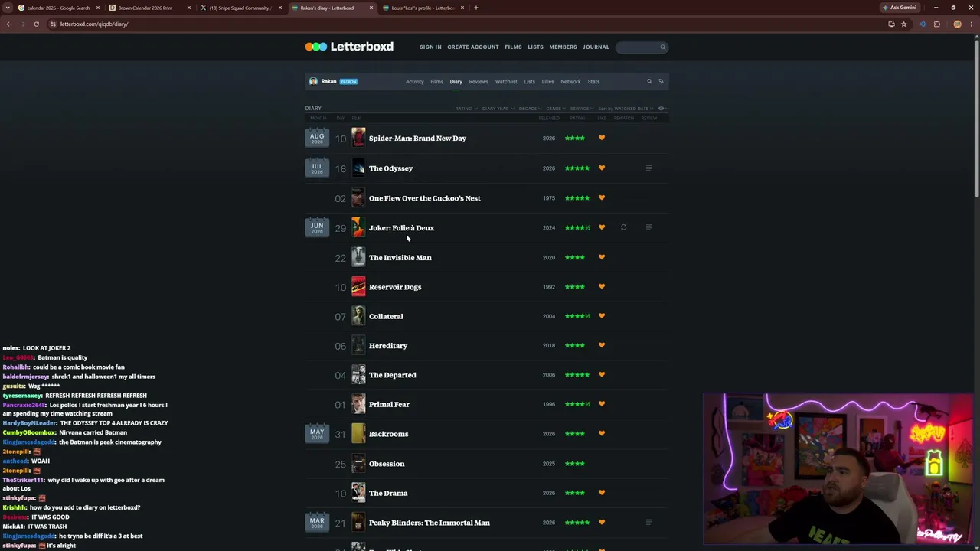Open the diary RSS feed icon

pos(661,81)
